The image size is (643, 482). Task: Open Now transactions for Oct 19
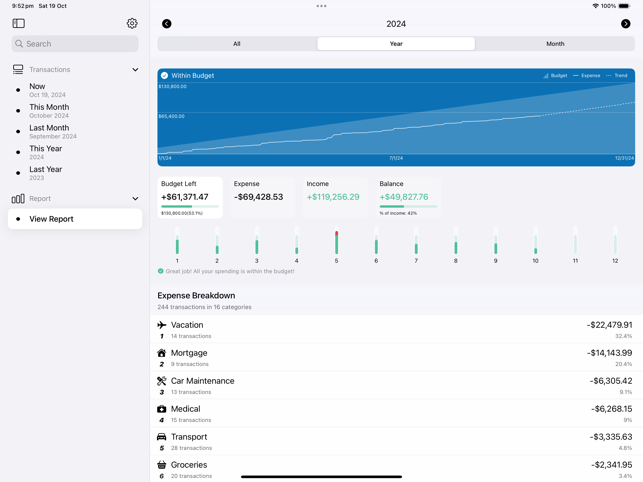(75, 90)
